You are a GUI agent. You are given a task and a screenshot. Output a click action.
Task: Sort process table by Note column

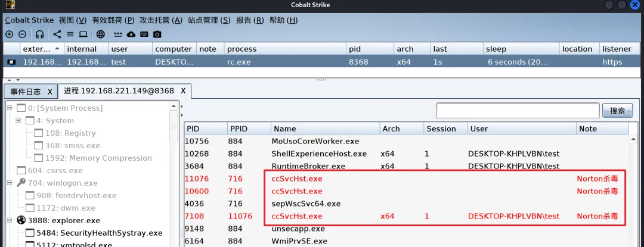[x=602, y=129]
